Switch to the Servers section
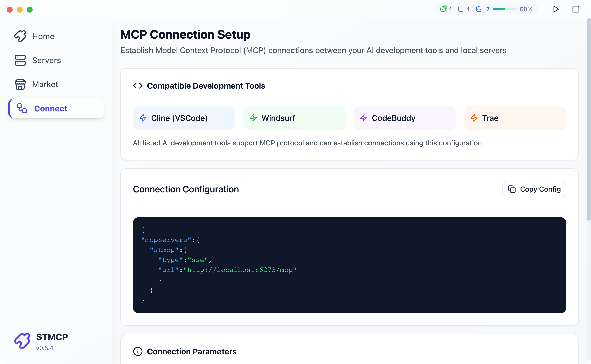This screenshot has width=591, height=364. tap(46, 60)
